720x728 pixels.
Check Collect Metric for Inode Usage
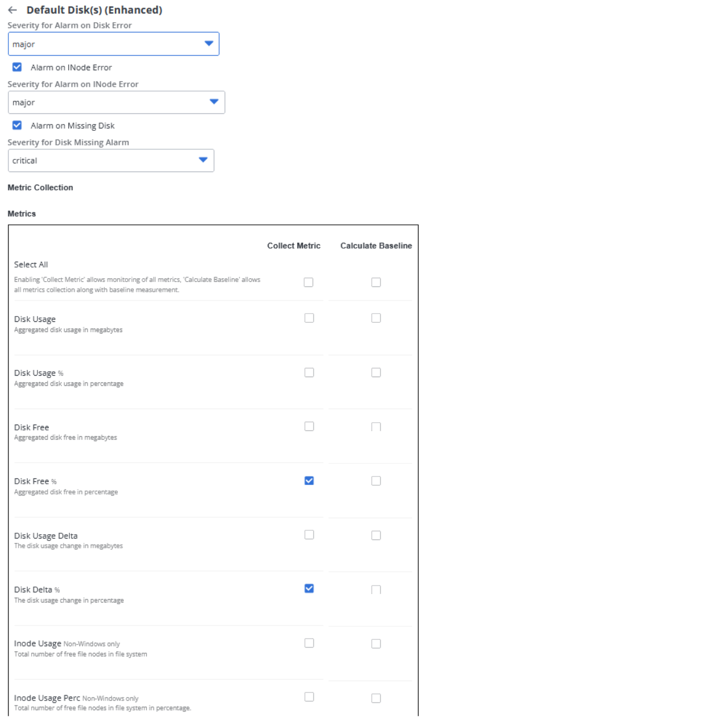309,643
